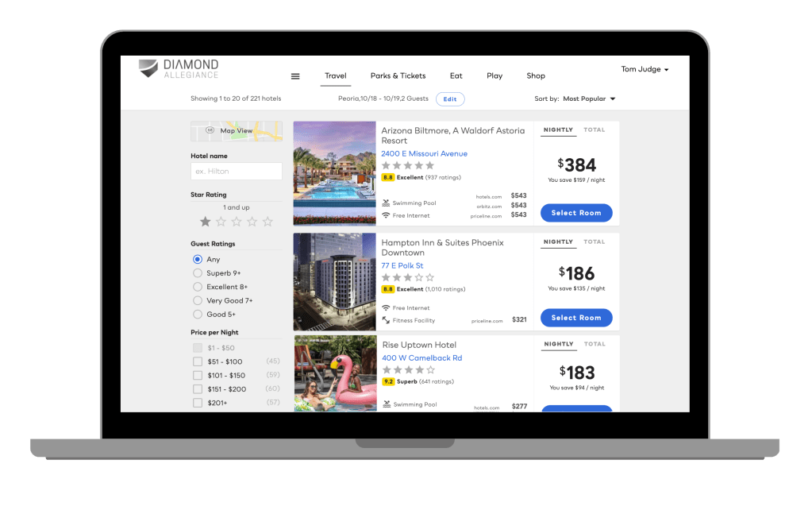
Task: Click the orbitz.com $543 price comparison
Action: tap(502, 205)
